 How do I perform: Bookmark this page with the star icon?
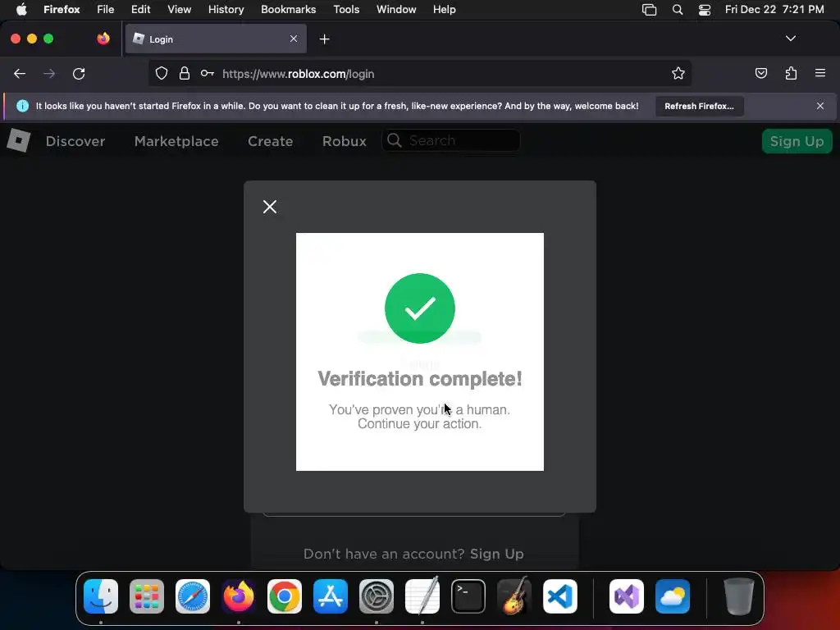[678, 73]
